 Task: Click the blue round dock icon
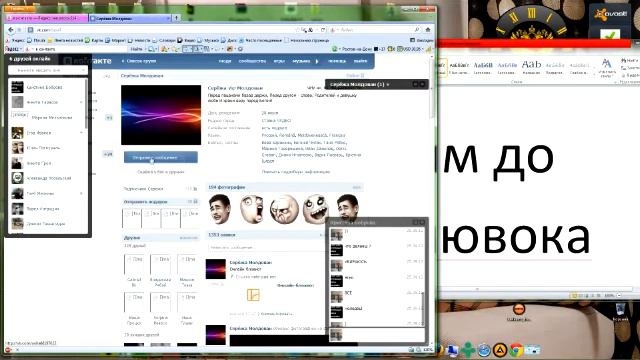click(484, 350)
